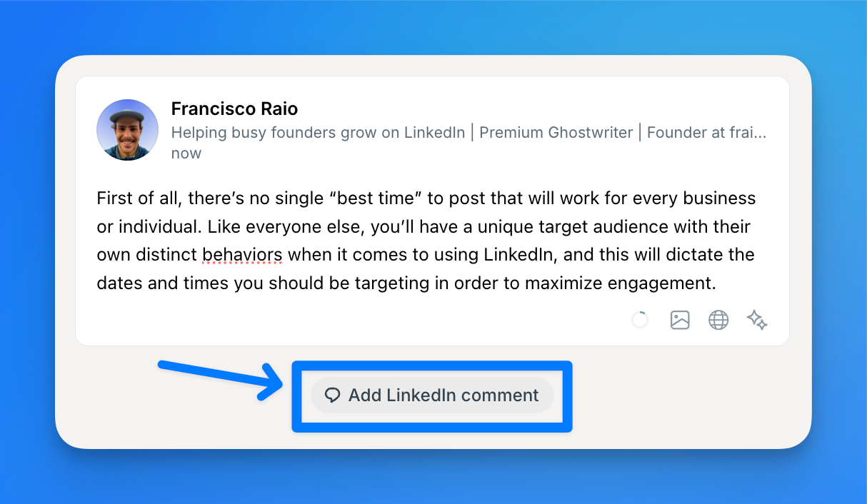Click Francisco Raio's name link
Viewport: 867px width, 504px height.
point(234,109)
